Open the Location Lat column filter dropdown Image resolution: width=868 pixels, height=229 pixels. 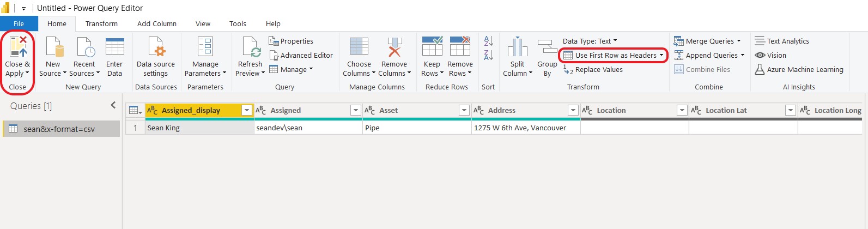pos(791,110)
